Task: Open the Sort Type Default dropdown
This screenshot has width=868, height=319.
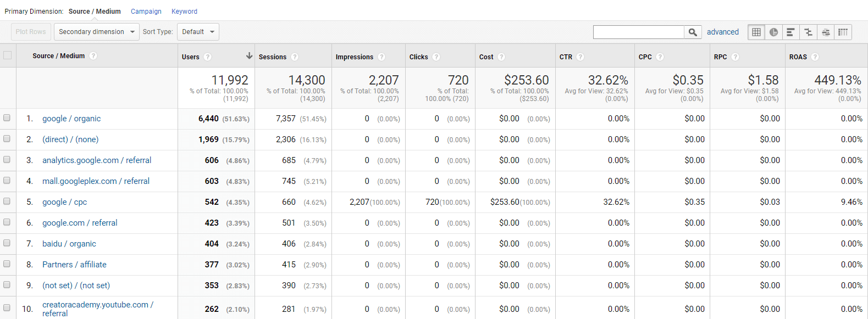Action: pos(198,32)
